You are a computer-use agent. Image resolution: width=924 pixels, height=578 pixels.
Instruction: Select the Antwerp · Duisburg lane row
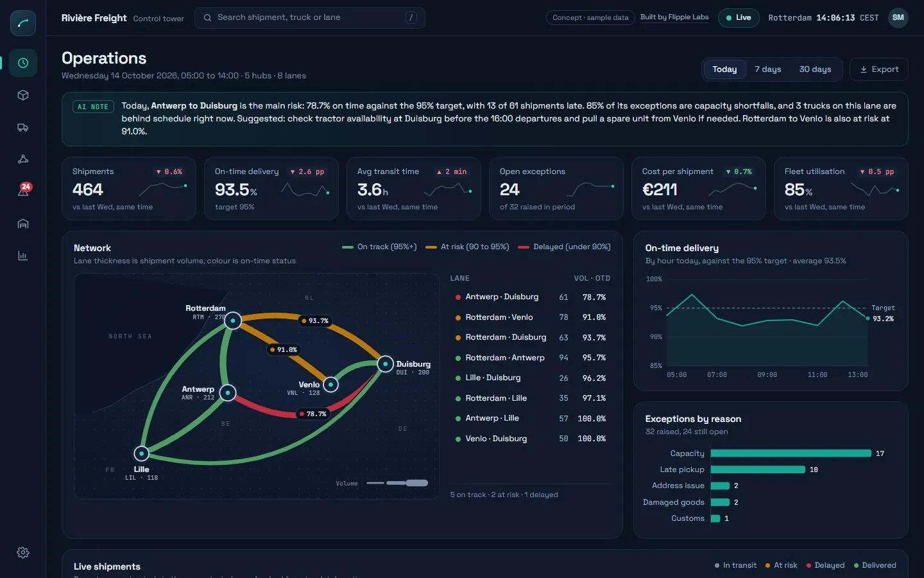point(531,297)
